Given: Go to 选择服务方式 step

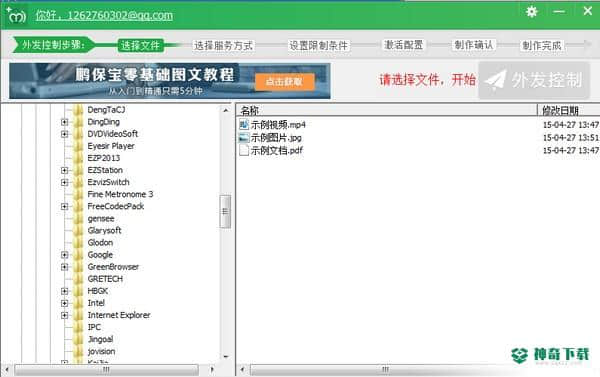Looking at the screenshot, I should 223,46.
